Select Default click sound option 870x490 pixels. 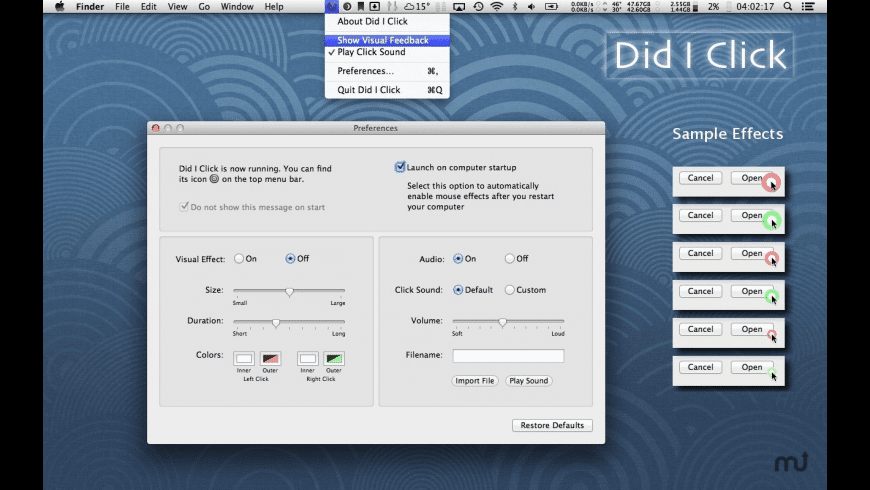(458, 290)
